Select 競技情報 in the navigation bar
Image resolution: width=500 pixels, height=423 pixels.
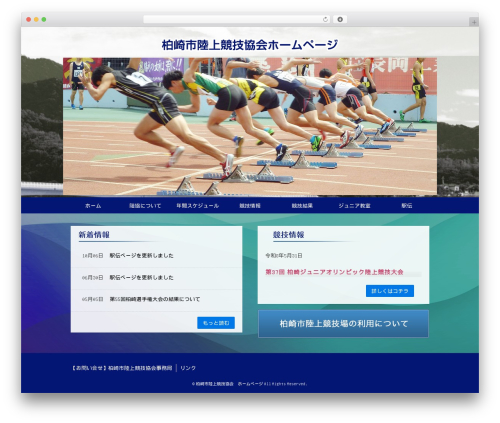pyautogui.click(x=250, y=206)
